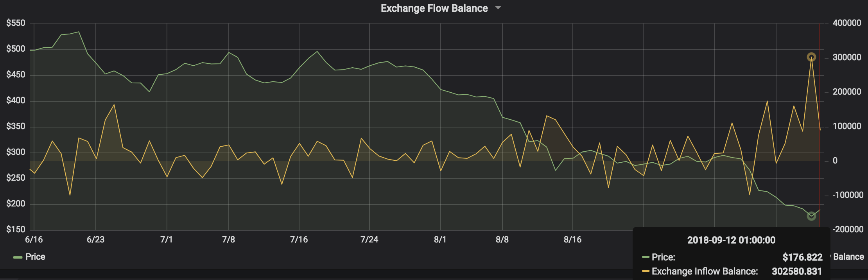Click the 8/8 date label
The image size is (868, 280).
tap(502, 240)
